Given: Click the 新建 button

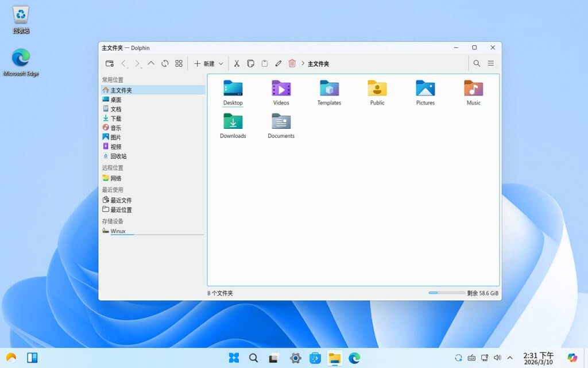Looking at the screenshot, I should (x=204, y=64).
